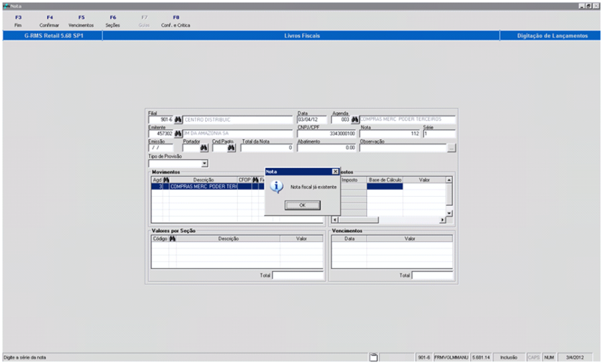Viewport: 603px width, 364px height.
Task: Click binoculars icon in Movimentos Agd column header
Action: pyautogui.click(x=166, y=180)
